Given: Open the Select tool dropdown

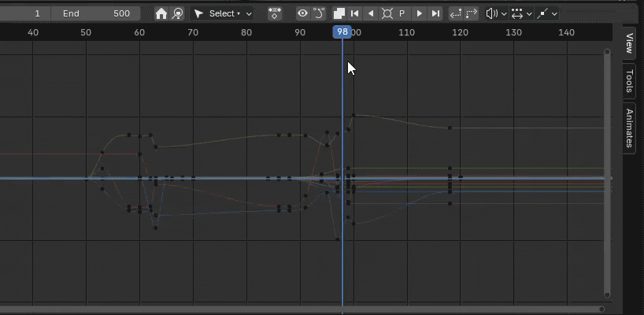Looking at the screenshot, I should 223,13.
